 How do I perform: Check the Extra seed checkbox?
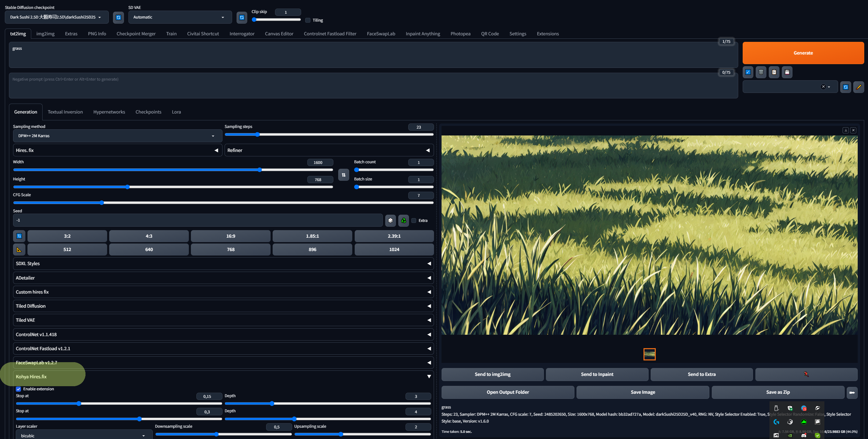(x=414, y=221)
